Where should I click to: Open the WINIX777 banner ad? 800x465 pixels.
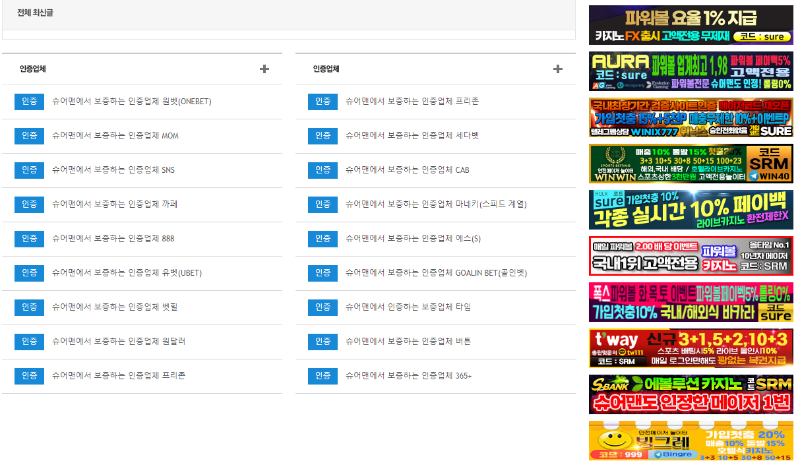[x=691, y=118]
